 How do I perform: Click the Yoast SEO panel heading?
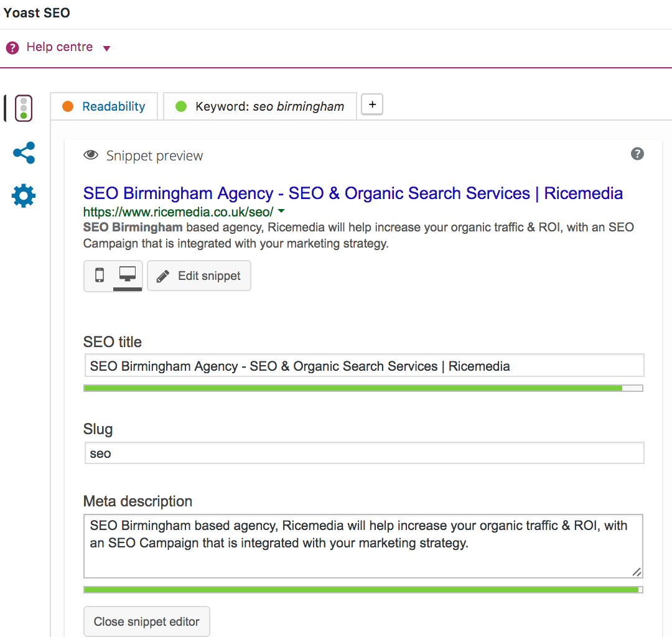[37, 13]
